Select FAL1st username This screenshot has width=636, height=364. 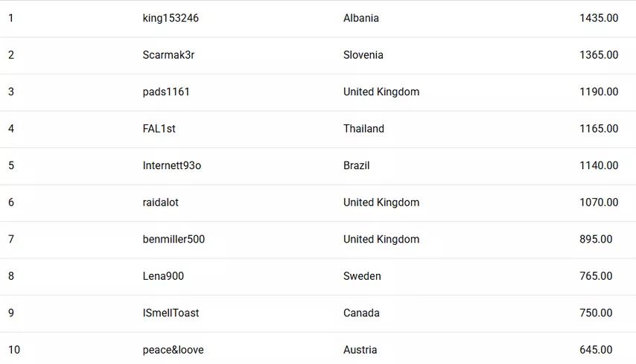(x=159, y=129)
